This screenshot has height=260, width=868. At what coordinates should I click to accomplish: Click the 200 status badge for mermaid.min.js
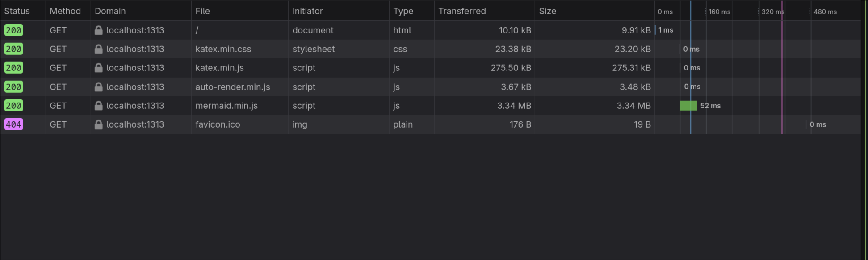coord(13,106)
